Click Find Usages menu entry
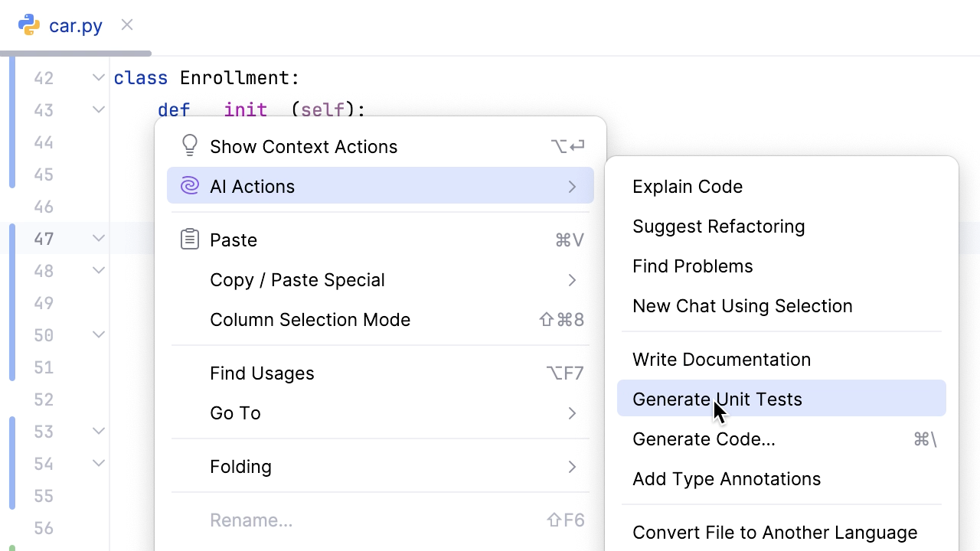The width and height of the screenshot is (980, 551). pyautogui.click(x=262, y=373)
